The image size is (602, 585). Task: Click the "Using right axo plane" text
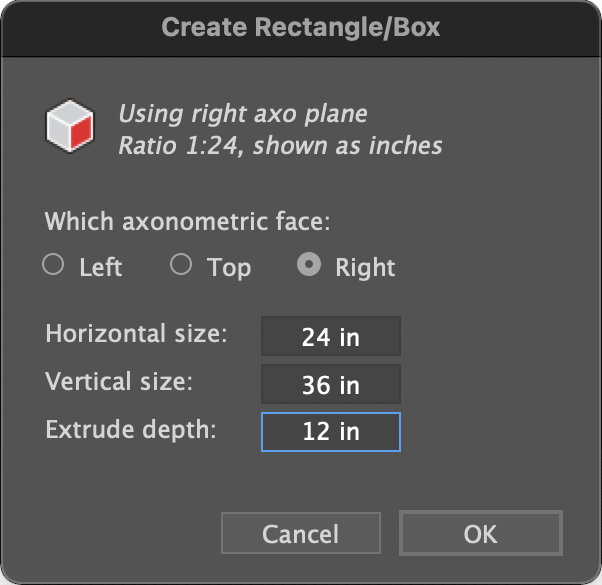[x=243, y=114]
